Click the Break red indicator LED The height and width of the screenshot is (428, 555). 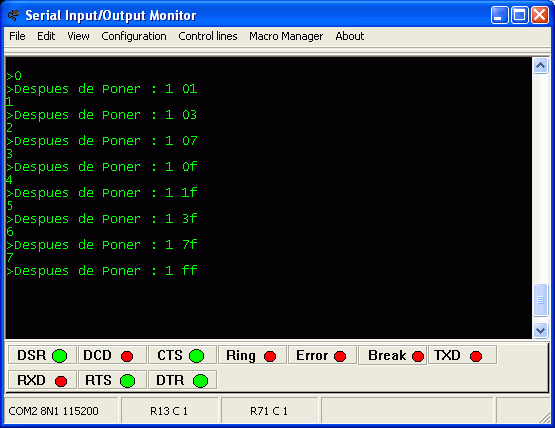(x=418, y=356)
